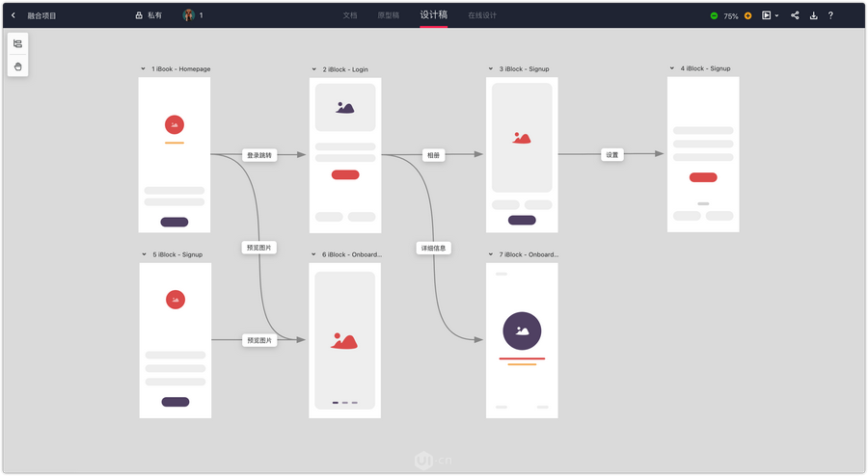
Task: Collapse the 3 iBlock - Signup artboard
Action: coord(491,69)
